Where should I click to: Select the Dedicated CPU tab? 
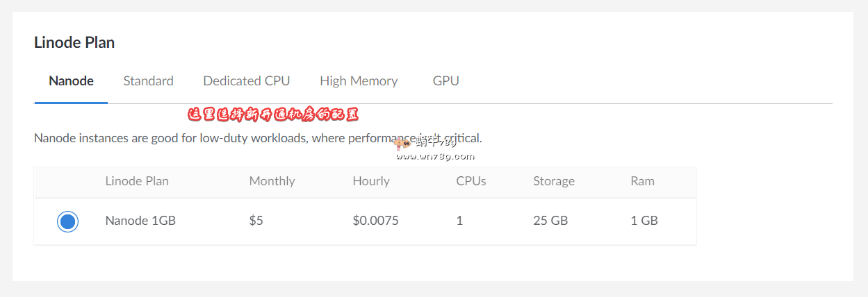pyautogui.click(x=246, y=81)
